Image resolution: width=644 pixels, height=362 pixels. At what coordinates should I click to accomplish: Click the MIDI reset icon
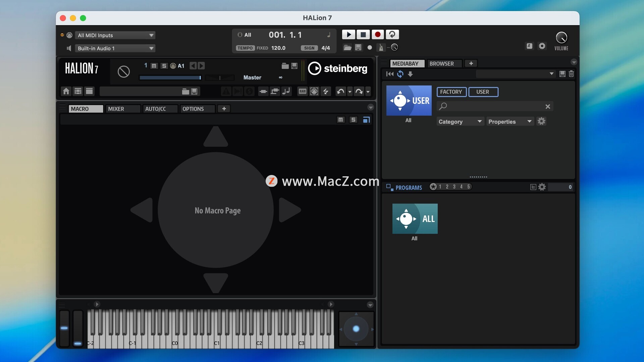(x=314, y=92)
